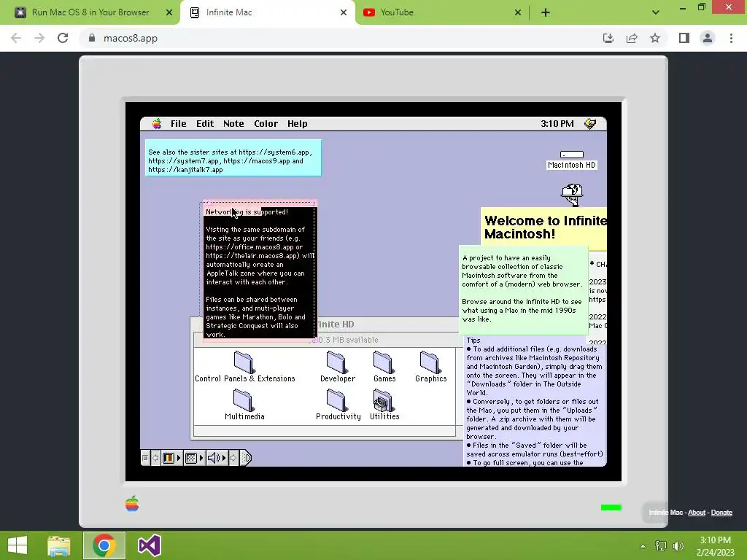Open the Games folder
The image size is (747, 560).
tap(384, 367)
